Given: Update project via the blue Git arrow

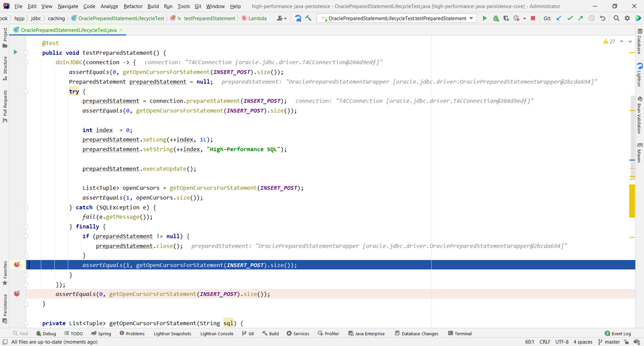Looking at the screenshot, I should [x=558, y=18].
